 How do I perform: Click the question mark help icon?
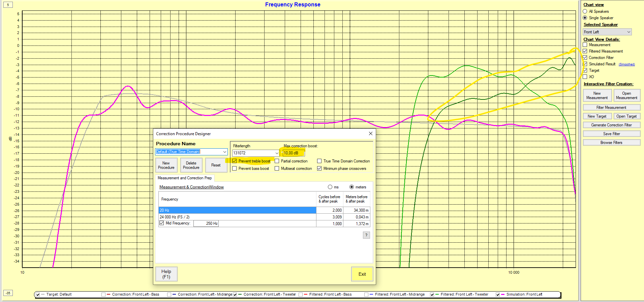[x=366, y=235]
